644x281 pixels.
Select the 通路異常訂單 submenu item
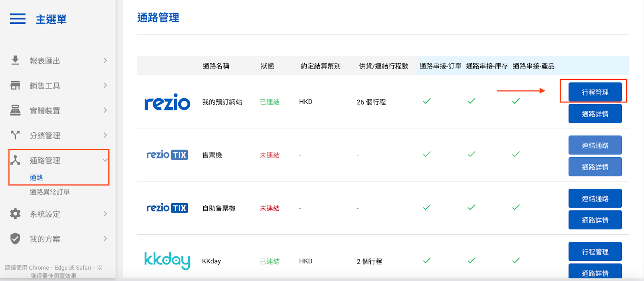pos(50,192)
